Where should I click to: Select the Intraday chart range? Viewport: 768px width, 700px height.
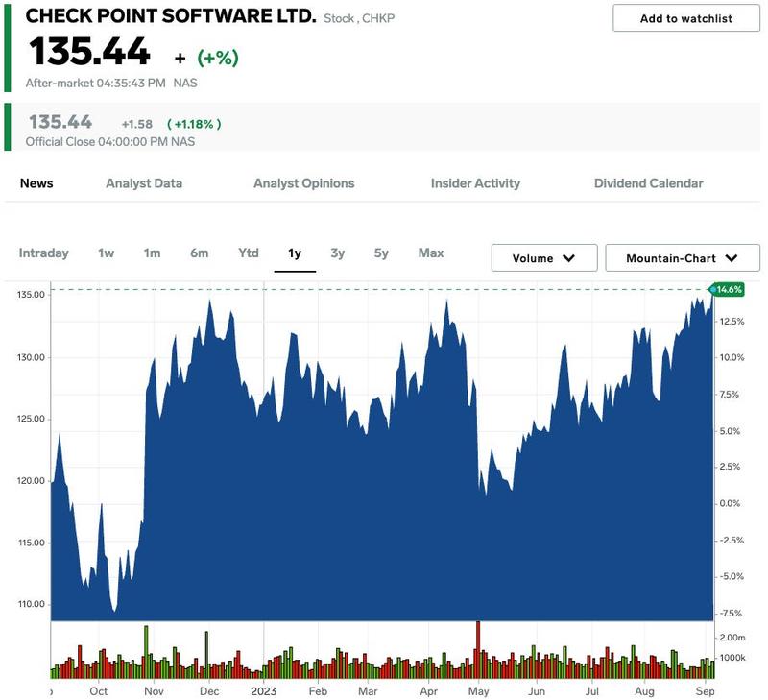[43, 253]
